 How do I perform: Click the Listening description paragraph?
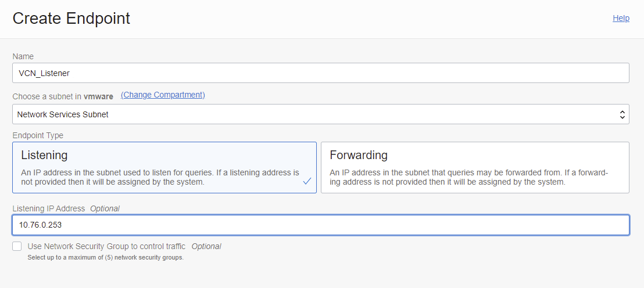tap(160, 177)
